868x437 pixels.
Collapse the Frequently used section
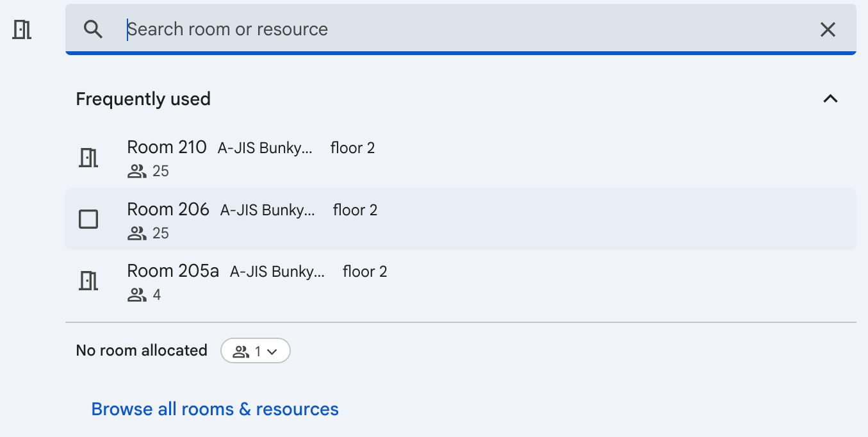coord(830,99)
